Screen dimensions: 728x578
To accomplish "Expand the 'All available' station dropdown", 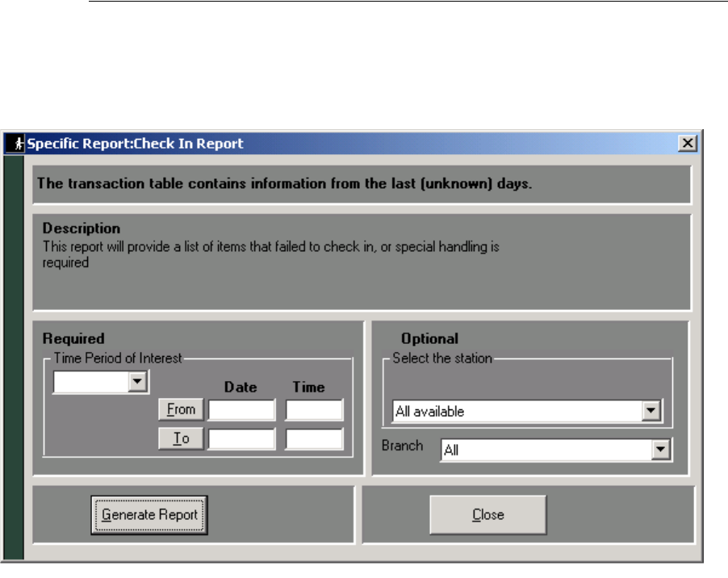I will pos(651,411).
